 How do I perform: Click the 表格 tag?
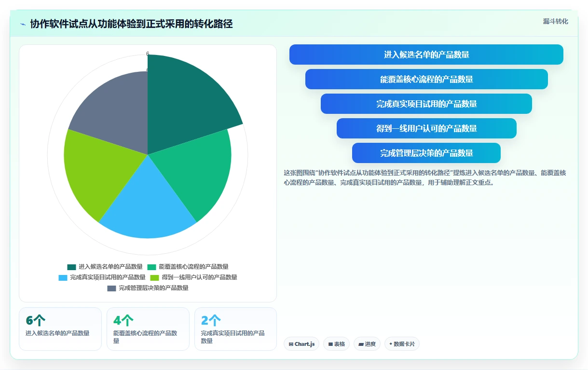pos(337,344)
